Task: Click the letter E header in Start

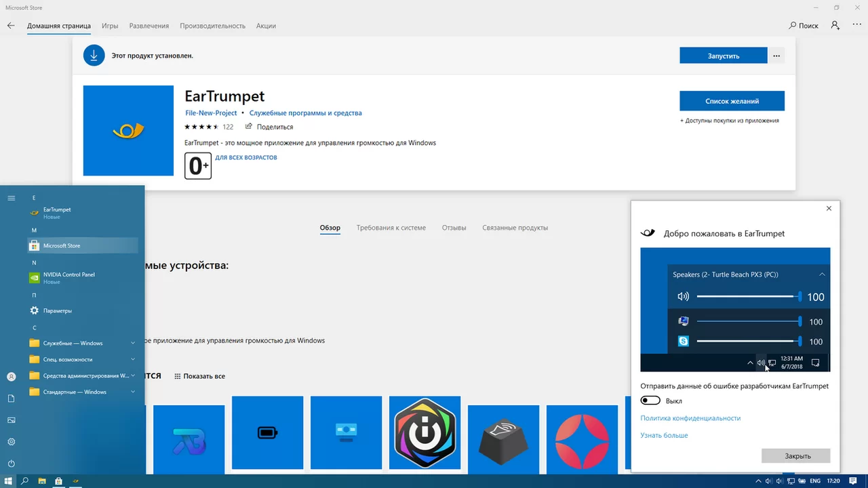Action: coord(34,198)
